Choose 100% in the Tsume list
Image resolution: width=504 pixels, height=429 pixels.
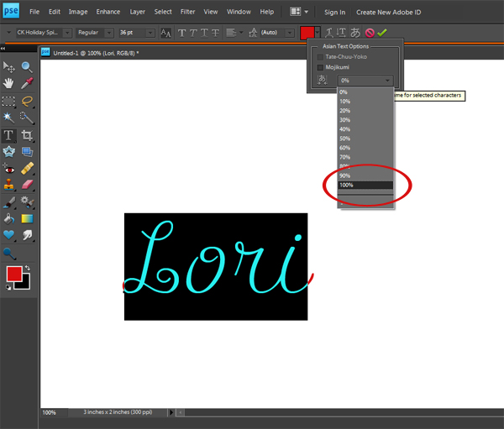point(365,185)
